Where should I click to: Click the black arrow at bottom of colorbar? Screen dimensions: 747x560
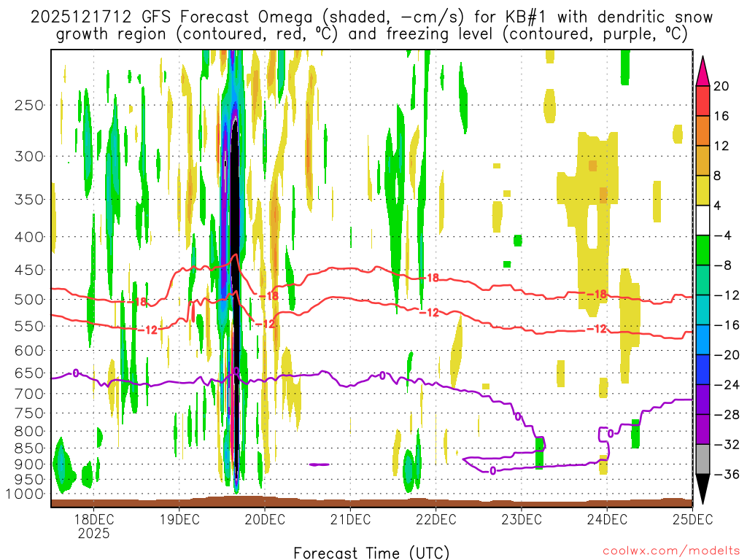pos(703,489)
